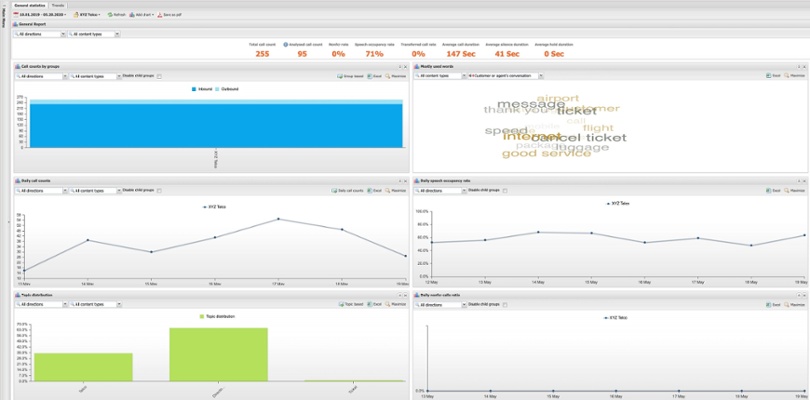Screen dimensions: 810x400
Task: Export Topic distribution to Excel
Action: [375, 304]
